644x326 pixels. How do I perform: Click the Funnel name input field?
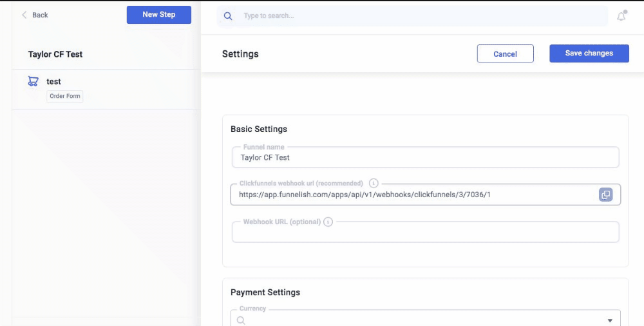click(x=425, y=157)
